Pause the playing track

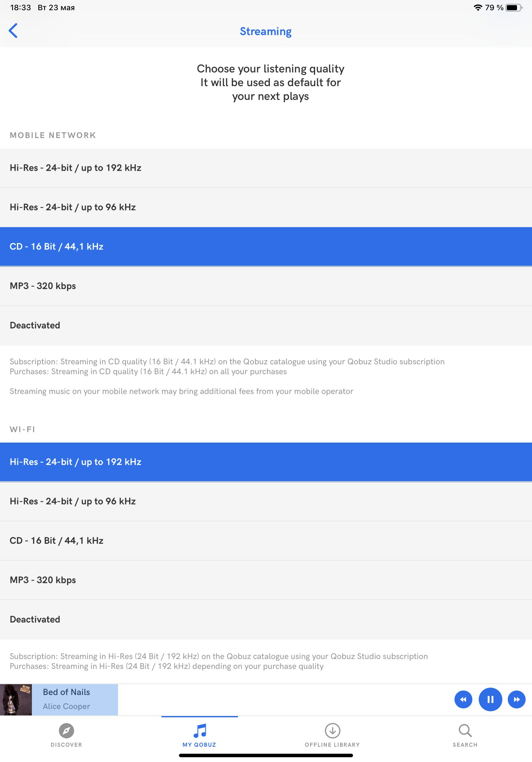[490, 699]
